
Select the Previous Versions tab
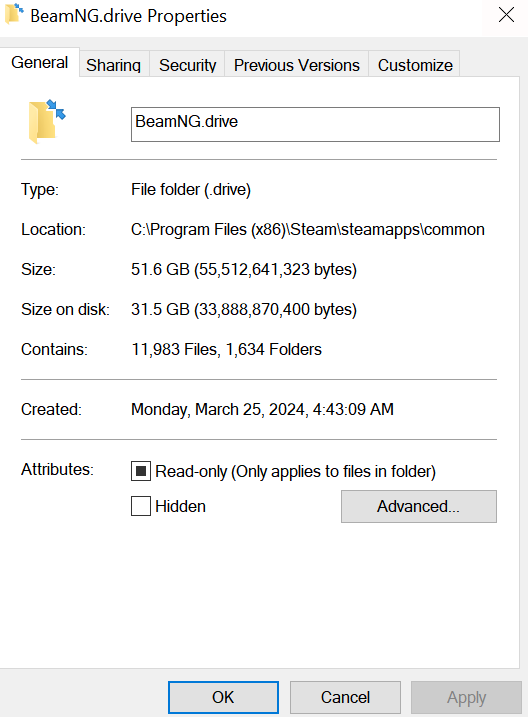tap(297, 65)
